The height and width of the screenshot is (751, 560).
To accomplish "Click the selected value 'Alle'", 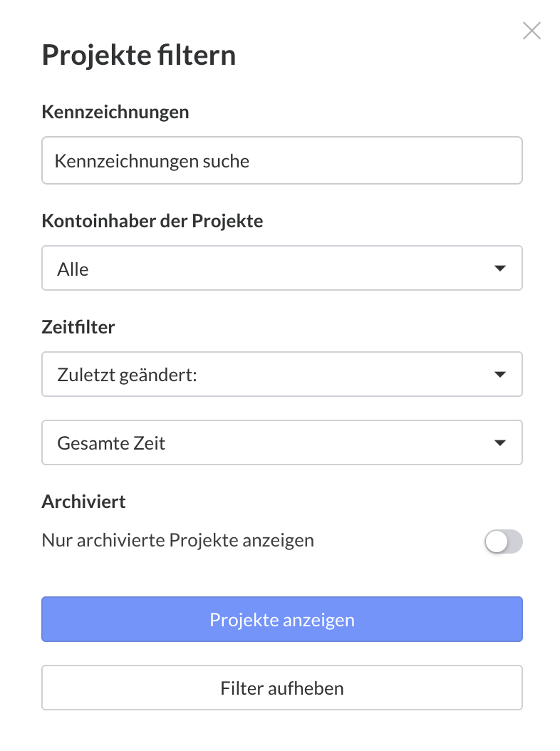I will pyautogui.click(x=73, y=269).
